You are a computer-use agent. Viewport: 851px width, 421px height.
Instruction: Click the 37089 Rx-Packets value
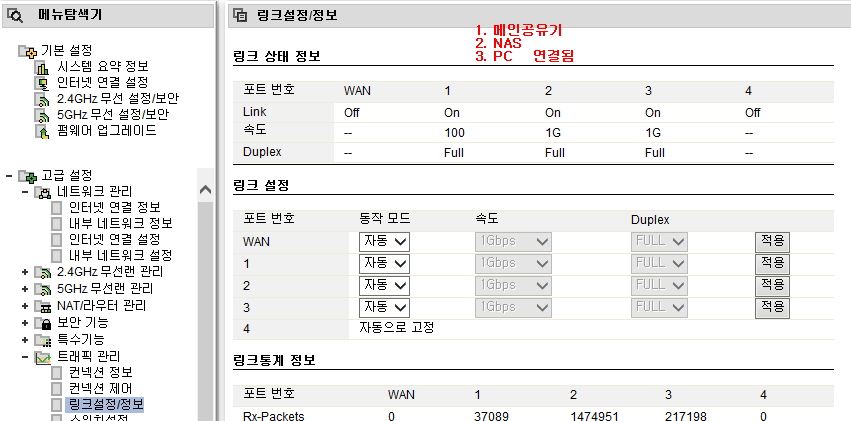click(x=491, y=417)
